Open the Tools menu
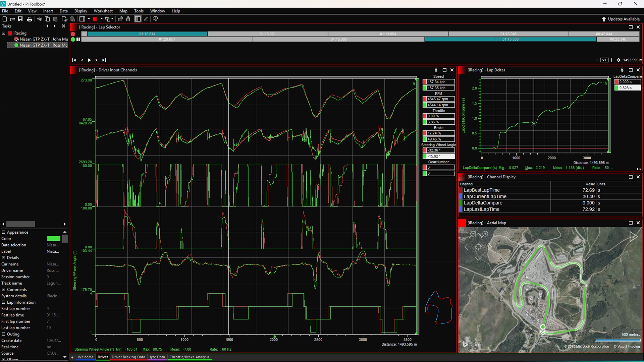644x362 pixels. pos(139,11)
